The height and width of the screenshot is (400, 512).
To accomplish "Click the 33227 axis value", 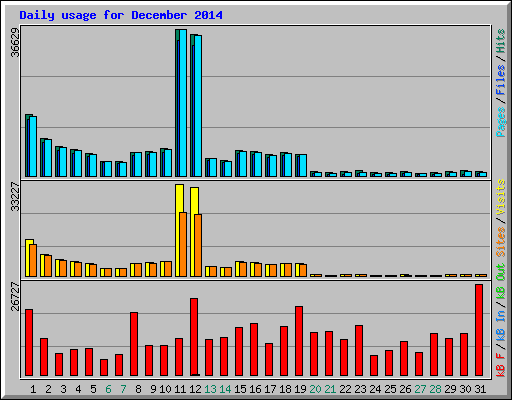I will (15, 197).
